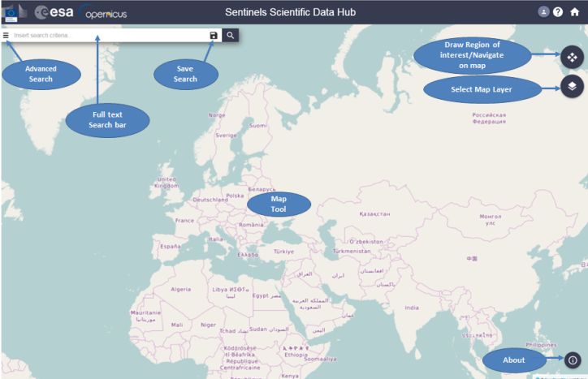Open the user profile login icon

click(x=543, y=12)
